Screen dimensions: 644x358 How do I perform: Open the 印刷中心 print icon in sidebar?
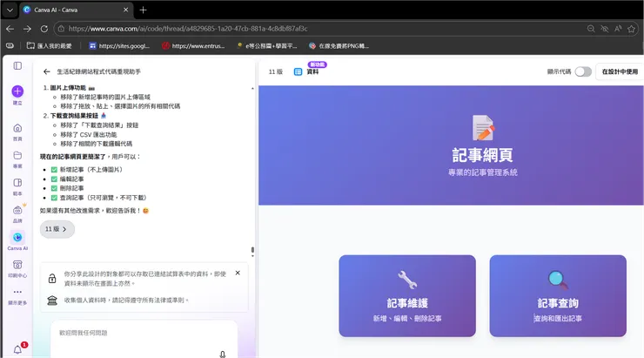tap(17, 265)
